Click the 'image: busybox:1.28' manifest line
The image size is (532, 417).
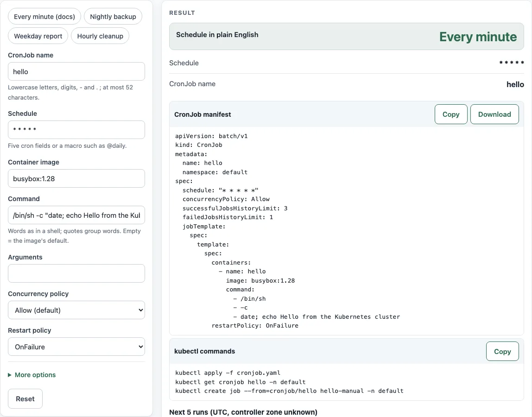click(260, 281)
